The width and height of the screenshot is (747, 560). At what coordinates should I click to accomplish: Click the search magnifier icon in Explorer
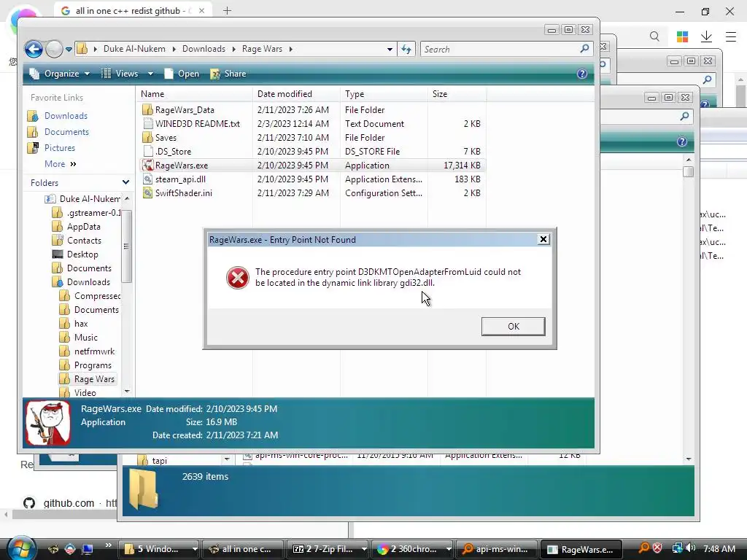584,49
